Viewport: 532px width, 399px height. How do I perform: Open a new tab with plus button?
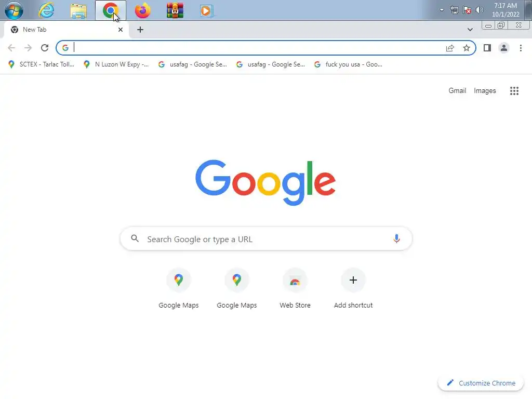click(140, 30)
